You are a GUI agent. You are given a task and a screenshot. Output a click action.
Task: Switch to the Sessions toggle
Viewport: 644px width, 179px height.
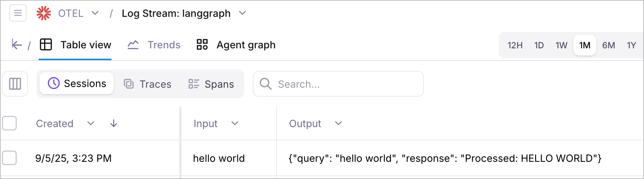pos(77,83)
